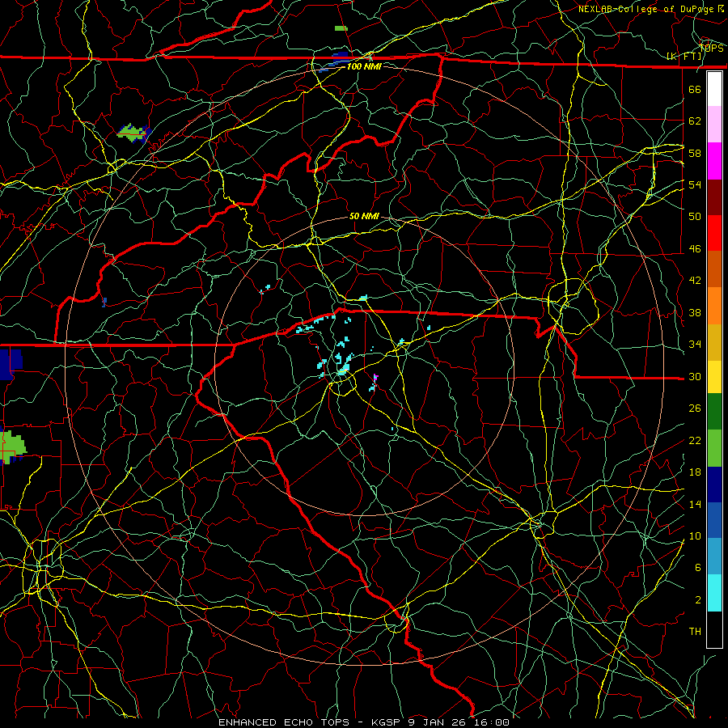Click the black TH threshold swatch
Image resolution: width=728 pixels, height=728 pixels.
coord(714,629)
